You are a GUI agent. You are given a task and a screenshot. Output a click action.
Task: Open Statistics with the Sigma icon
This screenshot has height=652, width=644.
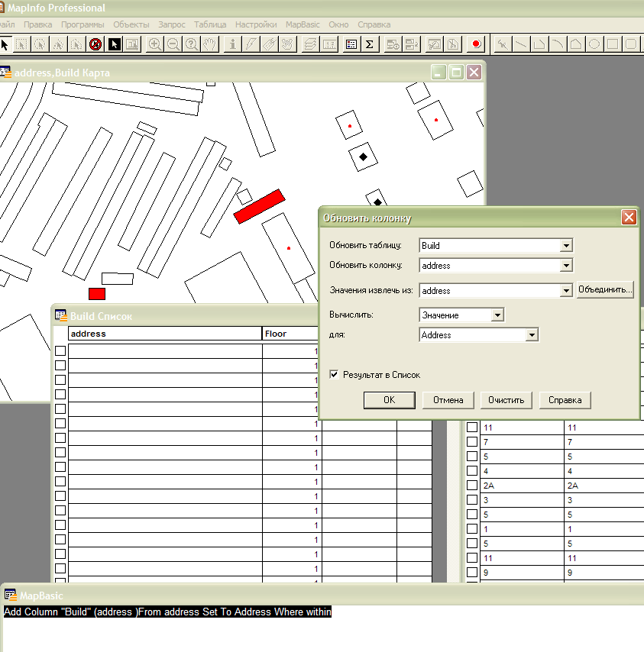(370, 44)
